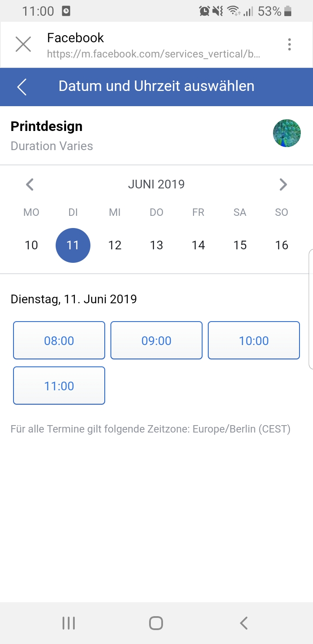Pick the 11:00 time slot
Viewport: 313px width, 644px height.
(59, 386)
